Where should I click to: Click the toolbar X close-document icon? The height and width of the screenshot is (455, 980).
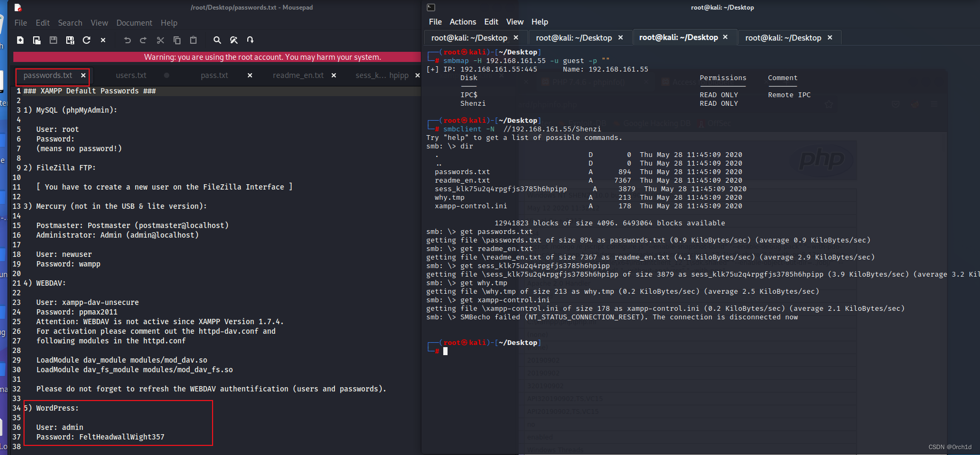tap(103, 40)
